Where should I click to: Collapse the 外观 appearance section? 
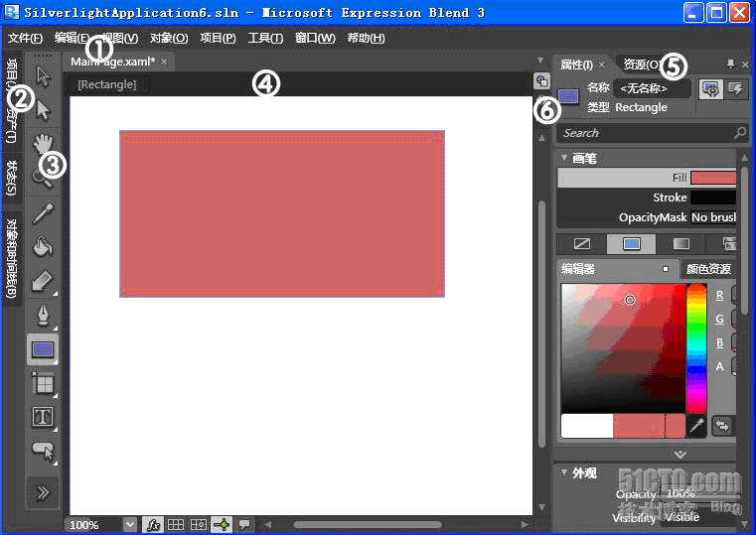564,472
